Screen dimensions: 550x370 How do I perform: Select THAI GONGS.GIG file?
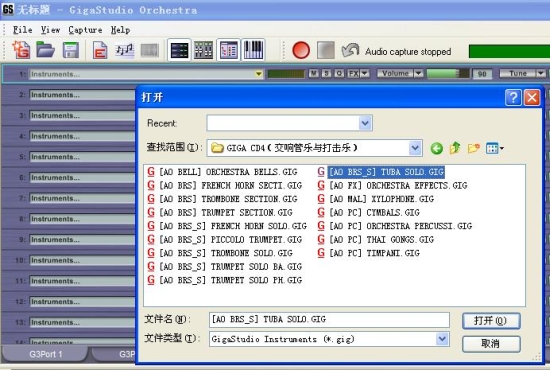pyautogui.click(x=382, y=240)
